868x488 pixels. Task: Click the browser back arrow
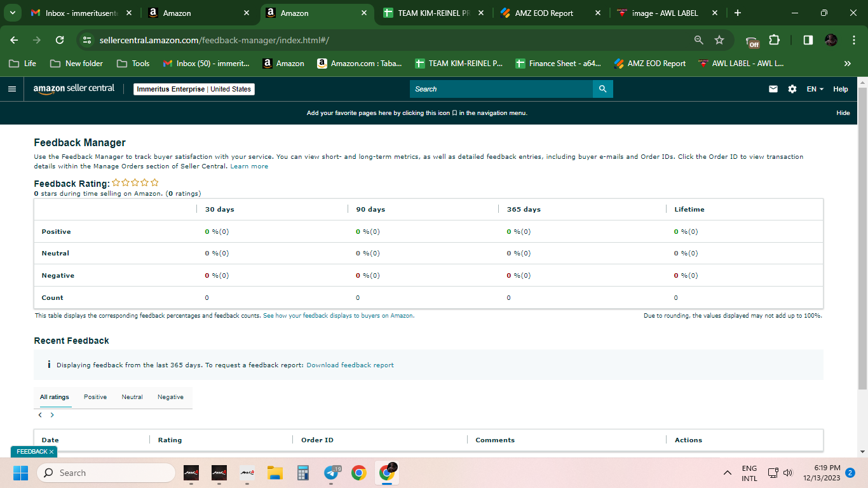point(14,40)
